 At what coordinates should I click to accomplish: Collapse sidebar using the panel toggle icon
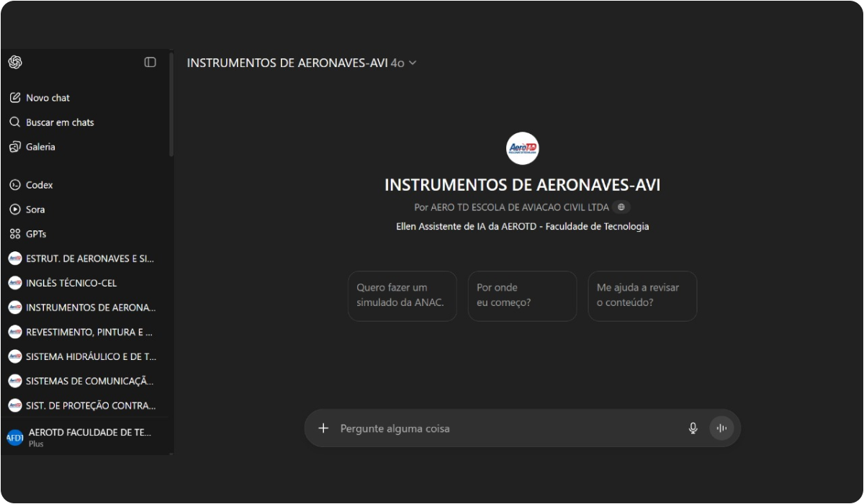150,63
